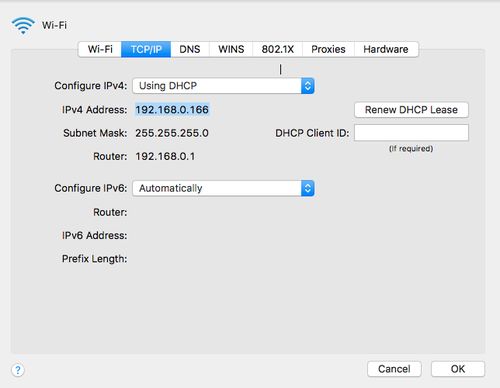Image resolution: width=500 pixels, height=388 pixels.
Task: Click the Subnet Mask value 255.255.255.0
Action: point(172,133)
